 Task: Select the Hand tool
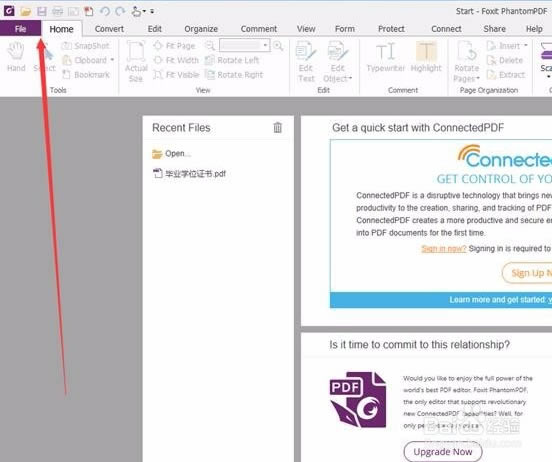click(16, 56)
